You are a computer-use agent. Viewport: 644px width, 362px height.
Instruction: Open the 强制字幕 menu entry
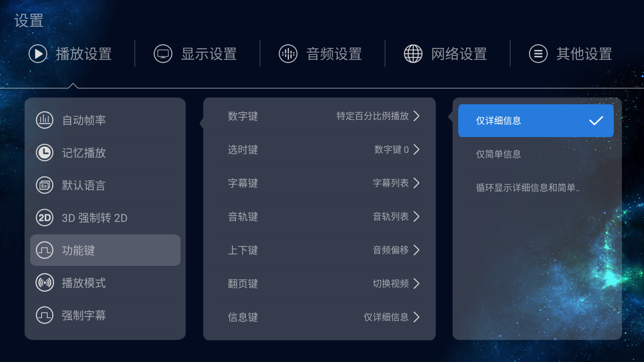[105, 315]
